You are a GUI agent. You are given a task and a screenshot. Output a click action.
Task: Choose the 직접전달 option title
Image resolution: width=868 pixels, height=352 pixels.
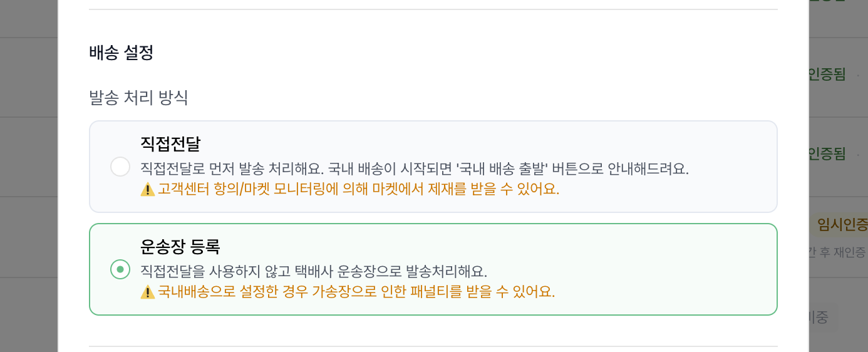170,144
